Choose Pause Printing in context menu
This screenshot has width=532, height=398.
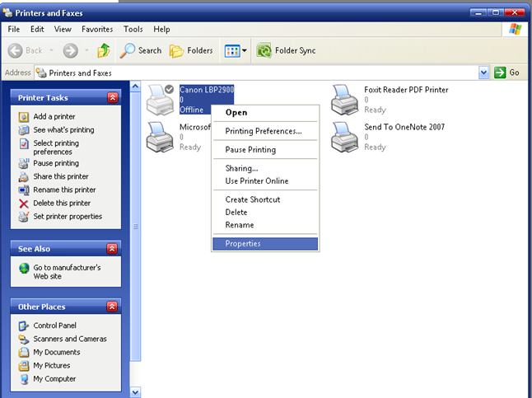coord(265,150)
